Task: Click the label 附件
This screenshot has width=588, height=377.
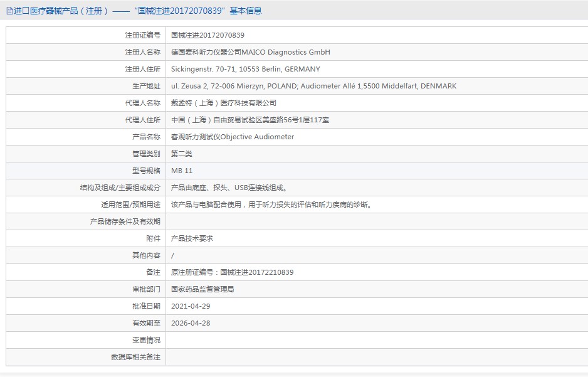Action: (154, 238)
